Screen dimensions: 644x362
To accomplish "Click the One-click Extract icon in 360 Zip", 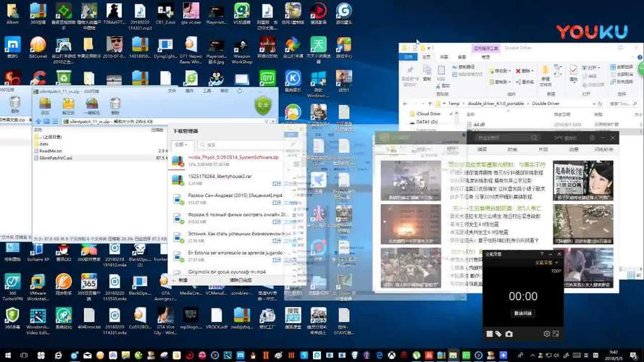I will [x=91, y=106].
